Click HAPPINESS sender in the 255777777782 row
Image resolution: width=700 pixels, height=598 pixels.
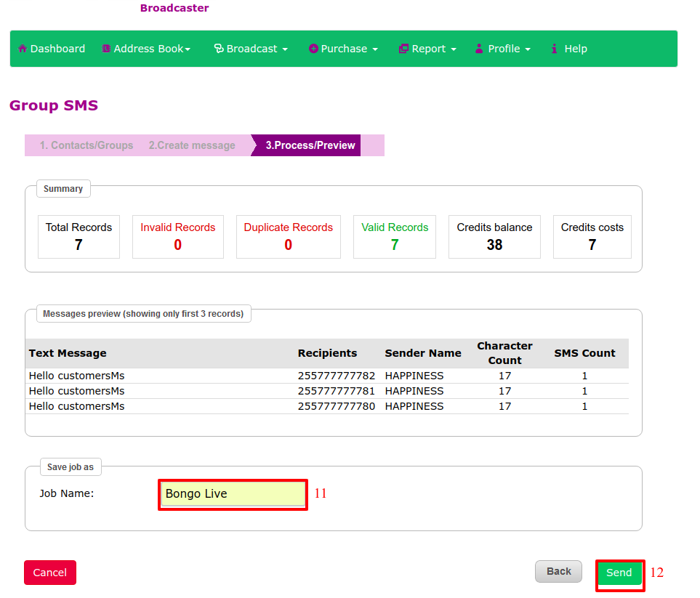click(x=414, y=376)
